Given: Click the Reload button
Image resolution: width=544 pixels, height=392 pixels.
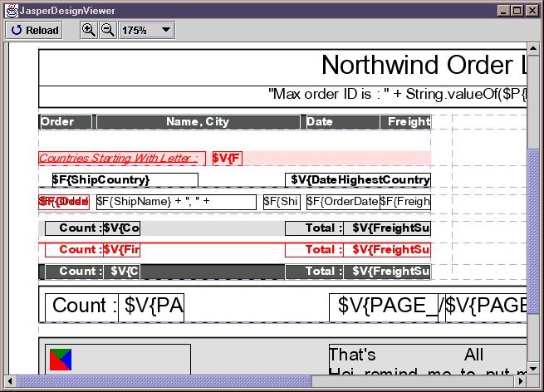Looking at the screenshot, I should pos(34,30).
